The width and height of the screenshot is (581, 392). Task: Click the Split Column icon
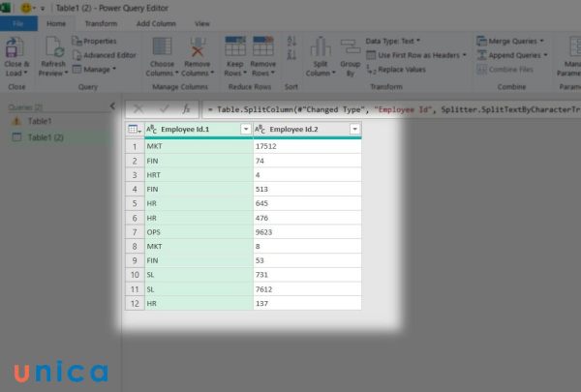(x=320, y=48)
